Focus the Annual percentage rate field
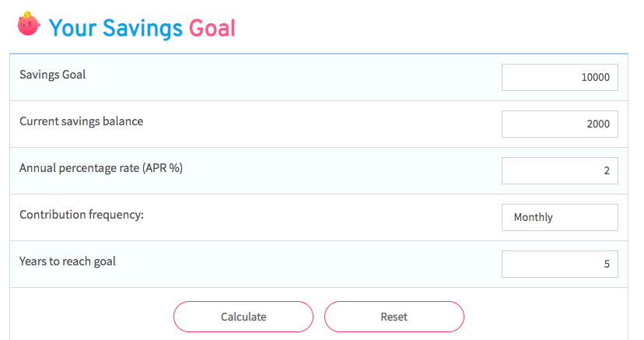644x340 pixels. pos(559,170)
